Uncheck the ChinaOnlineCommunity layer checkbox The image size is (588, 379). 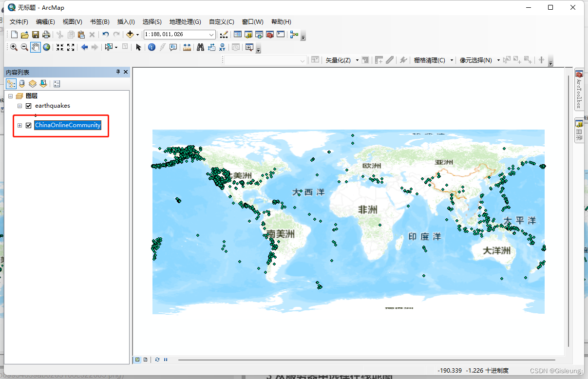tap(28, 125)
